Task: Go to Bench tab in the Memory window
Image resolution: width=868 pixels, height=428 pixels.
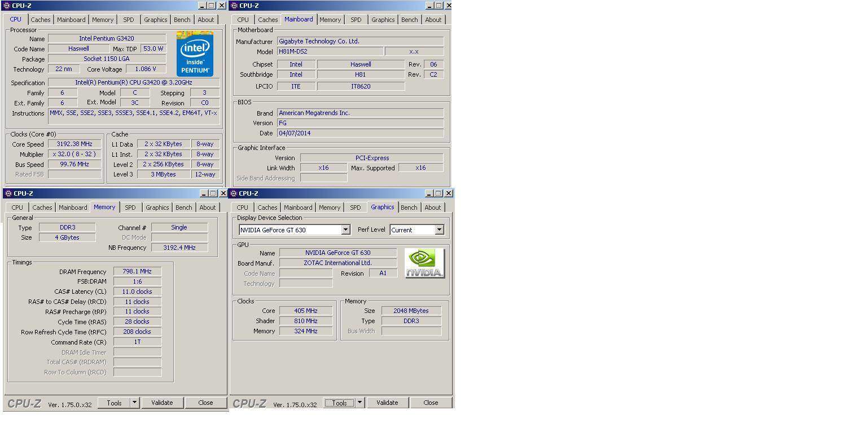Action: point(183,208)
